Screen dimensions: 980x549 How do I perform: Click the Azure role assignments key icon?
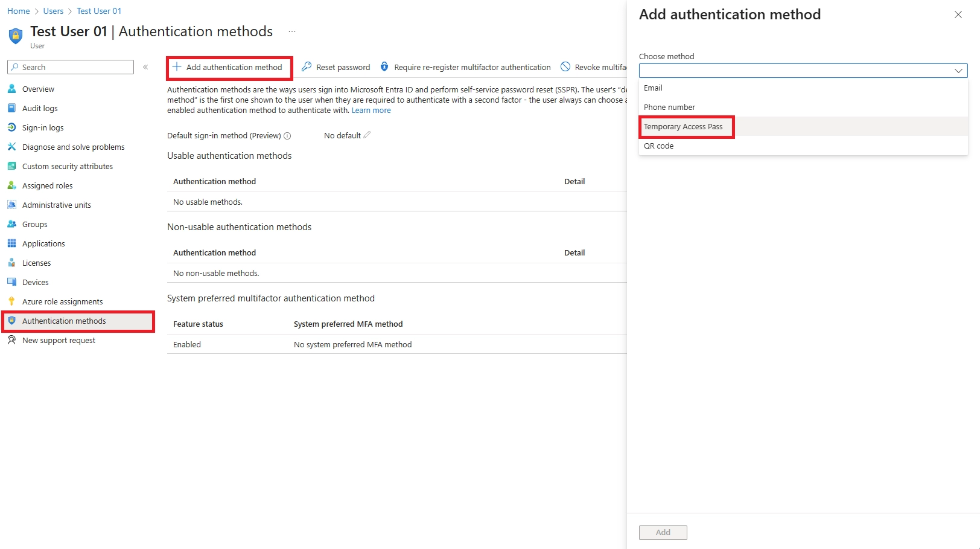[11, 301]
